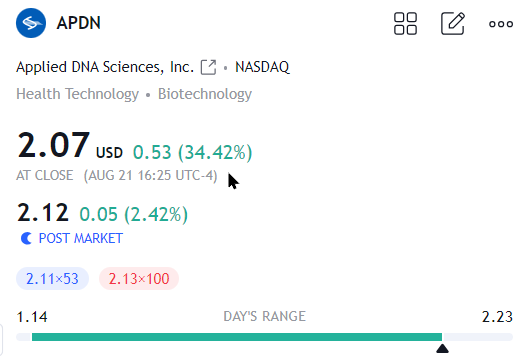Click the APDN company logo
The width and height of the screenshot is (523, 361).
31,23
